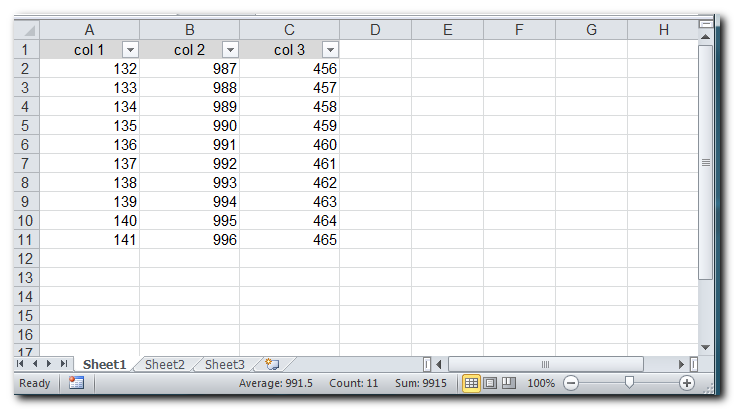734x409 pixels.
Task: Zoom in with the plus button
Action: point(687,383)
